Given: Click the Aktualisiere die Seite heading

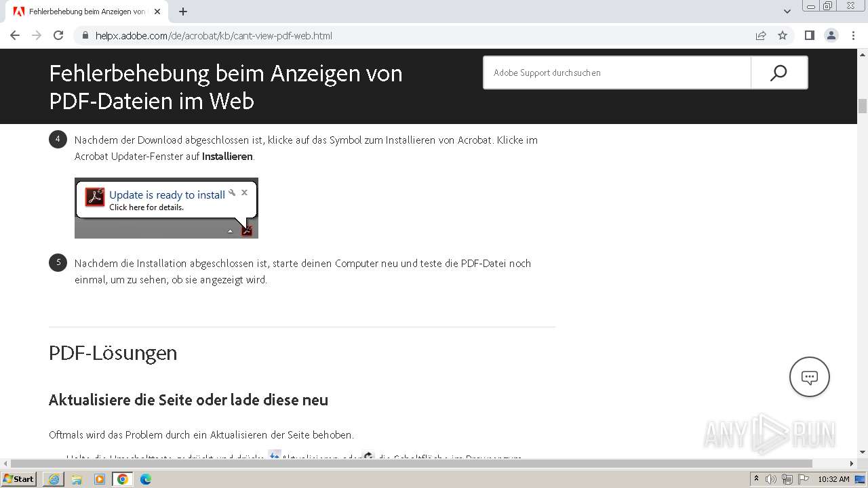Looking at the screenshot, I should click(x=189, y=400).
